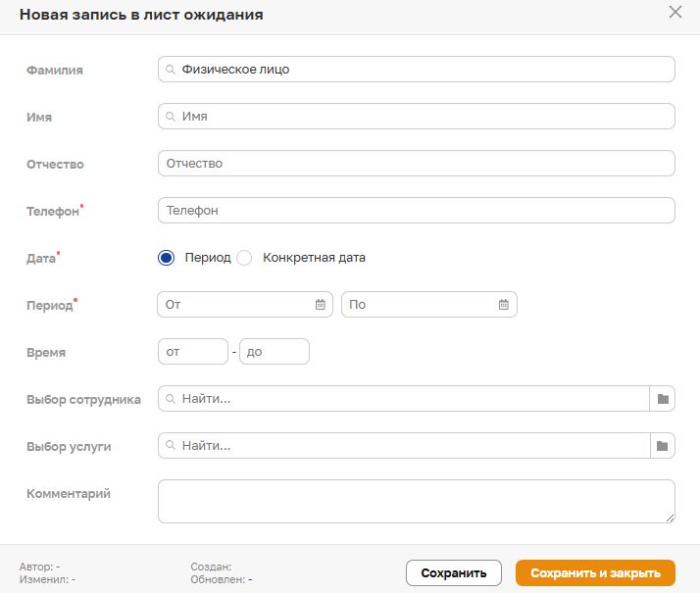This screenshot has width=700, height=593.
Task: Click the search icon in Фамилия field
Action: 171,70
